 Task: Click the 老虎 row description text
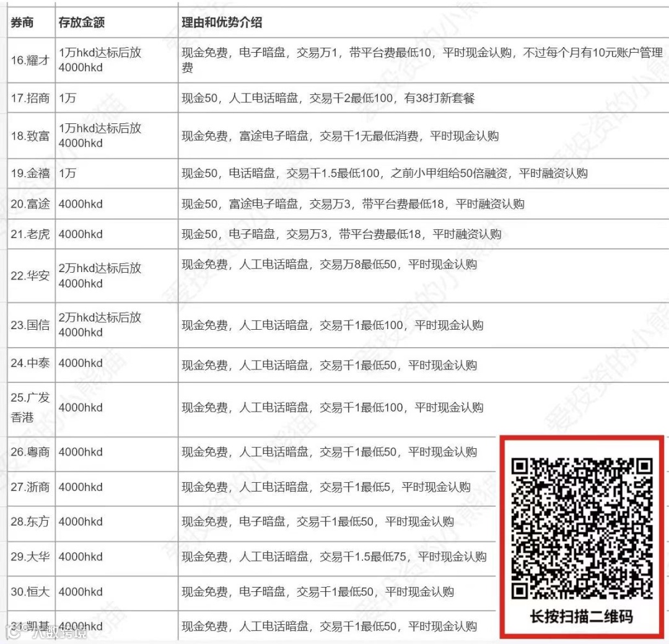(341, 234)
